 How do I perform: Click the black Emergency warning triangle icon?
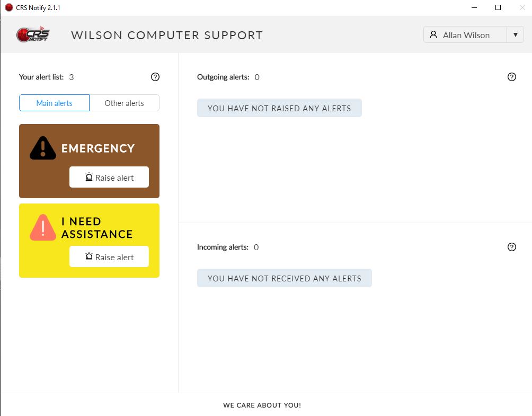[43, 148]
